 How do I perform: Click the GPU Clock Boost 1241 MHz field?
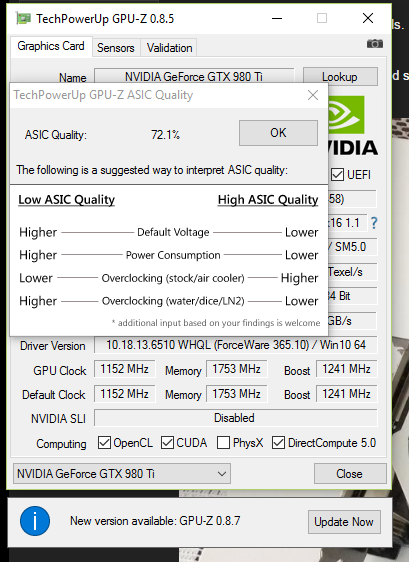tap(346, 369)
